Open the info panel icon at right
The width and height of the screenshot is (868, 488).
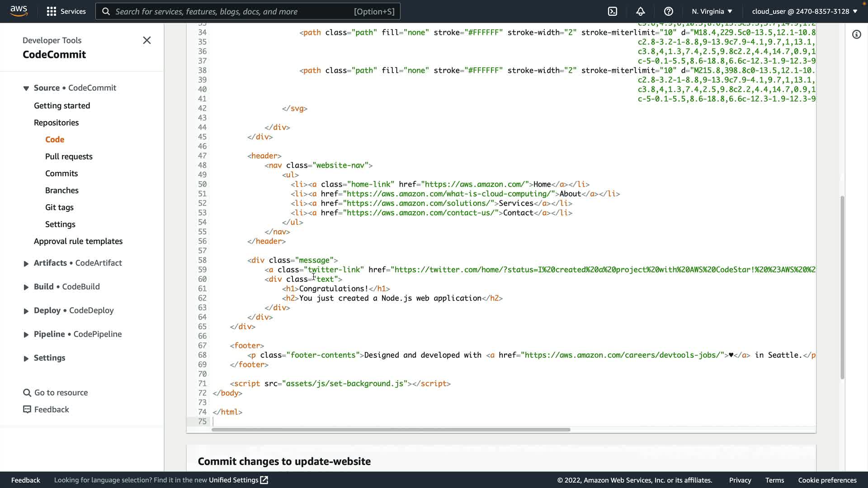[x=856, y=34]
